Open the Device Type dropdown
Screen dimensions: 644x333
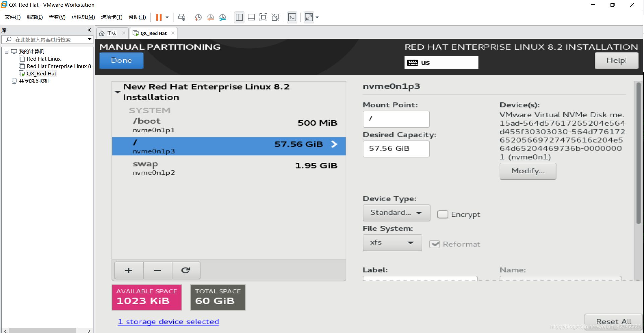point(397,213)
